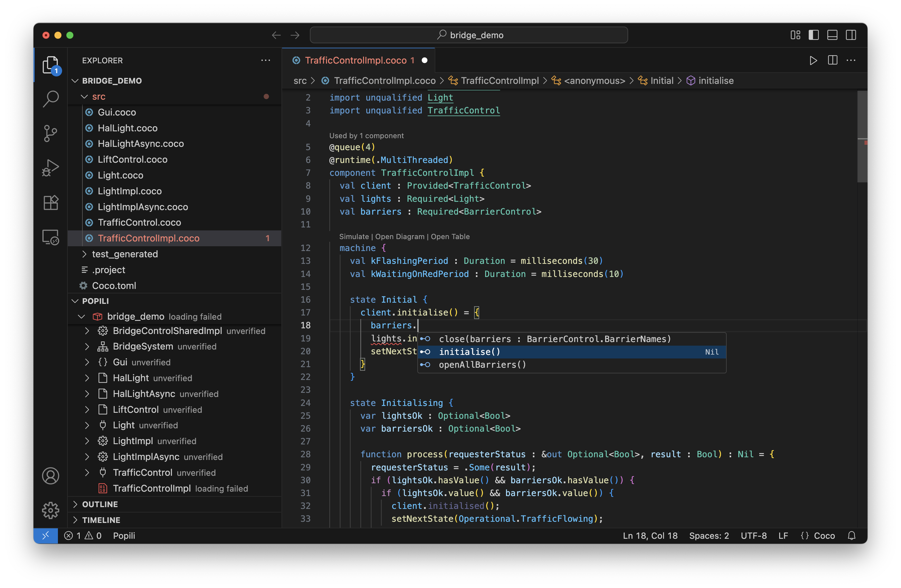Viewport: 901px width, 588px height.
Task: Open Remote Explorer in activity bar
Action: point(50,238)
